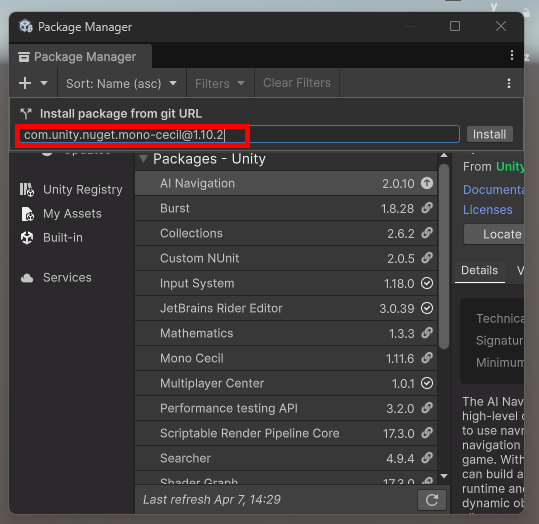Select the Performance testing API package
539x524 pixels.
tap(286, 408)
